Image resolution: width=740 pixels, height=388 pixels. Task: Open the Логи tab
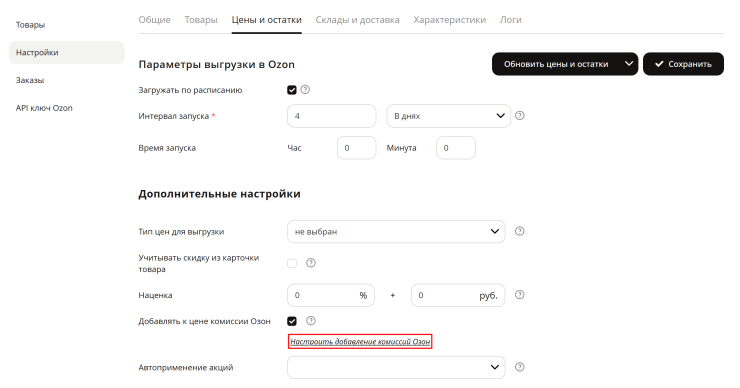click(x=511, y=20)
